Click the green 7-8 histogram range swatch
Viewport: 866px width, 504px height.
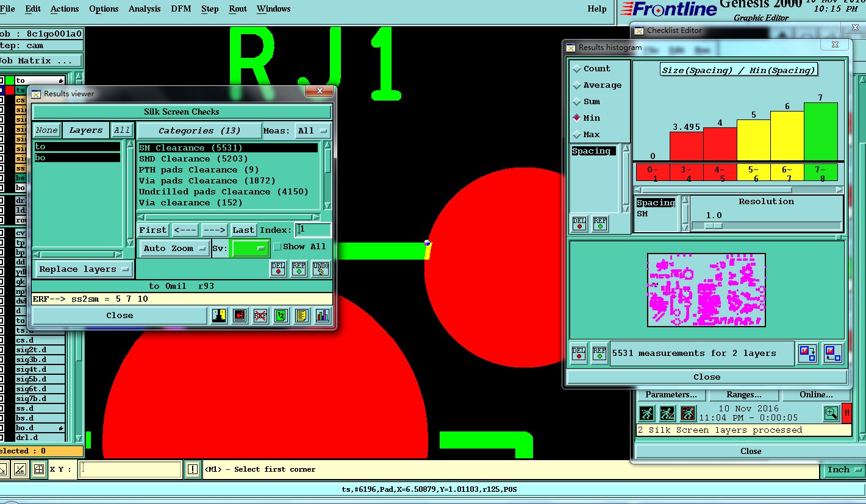tap(821, 172)
